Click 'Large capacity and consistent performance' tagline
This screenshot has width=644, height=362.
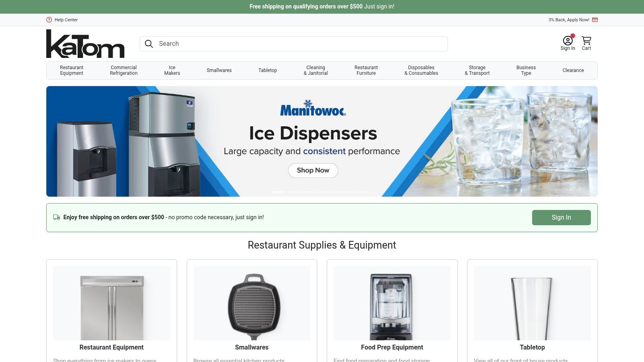(312, 151)
